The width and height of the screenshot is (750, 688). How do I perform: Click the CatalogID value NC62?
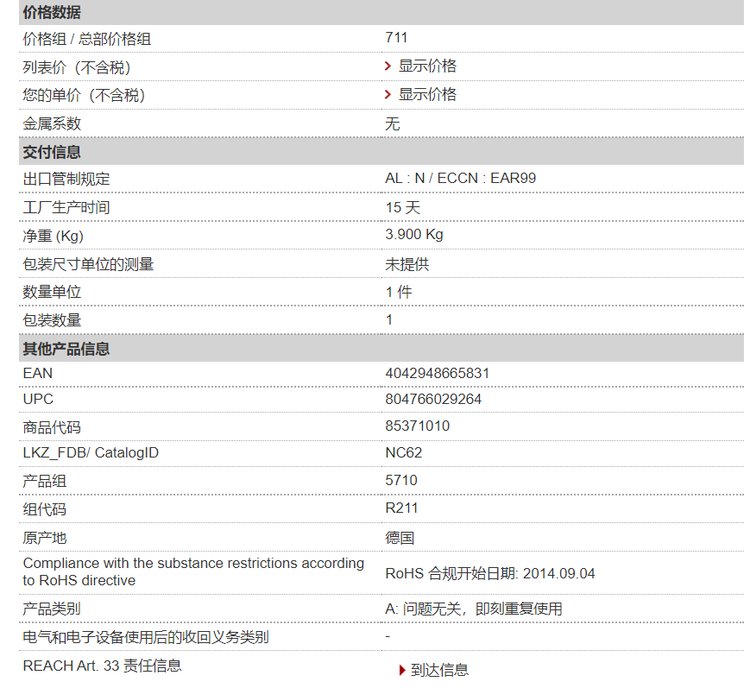click(x=403, y=453)
